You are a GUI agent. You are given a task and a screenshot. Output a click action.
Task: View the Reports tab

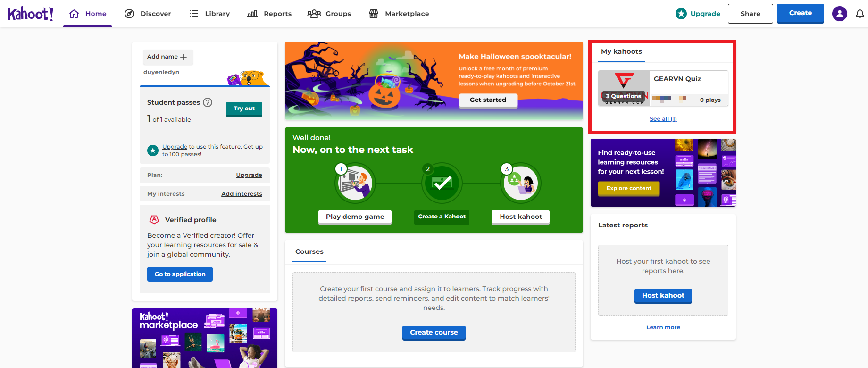coord(269,14)
